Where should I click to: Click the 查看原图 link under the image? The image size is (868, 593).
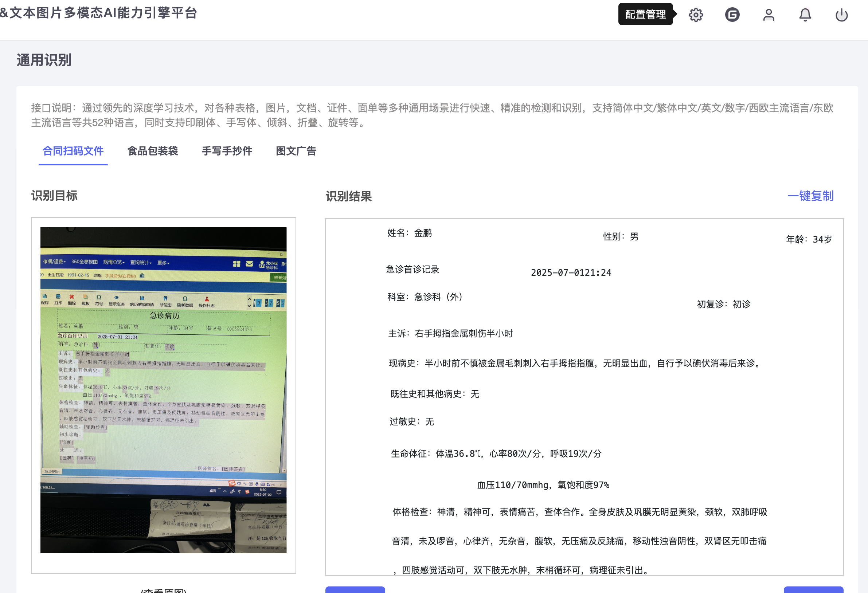click(x=163, y=590)
